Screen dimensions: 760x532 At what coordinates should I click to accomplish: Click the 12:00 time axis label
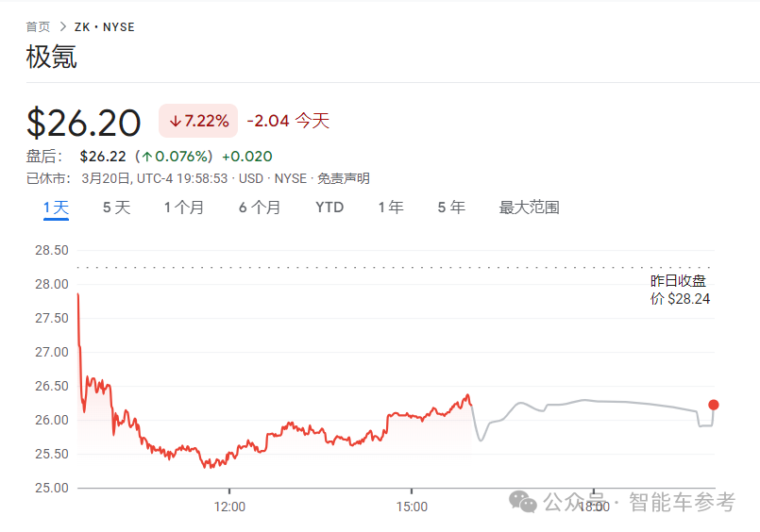point(230,507)
